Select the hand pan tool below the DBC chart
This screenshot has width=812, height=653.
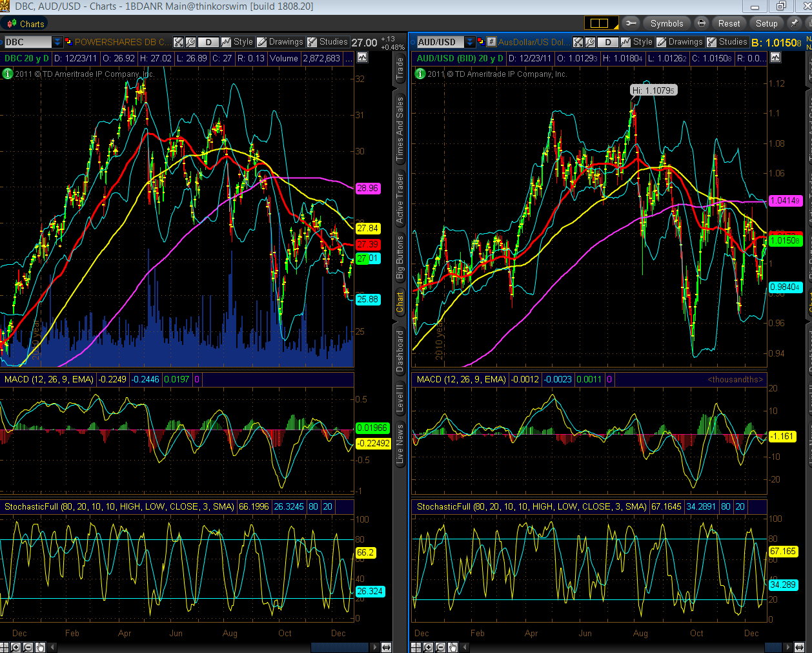click(39, 648)
